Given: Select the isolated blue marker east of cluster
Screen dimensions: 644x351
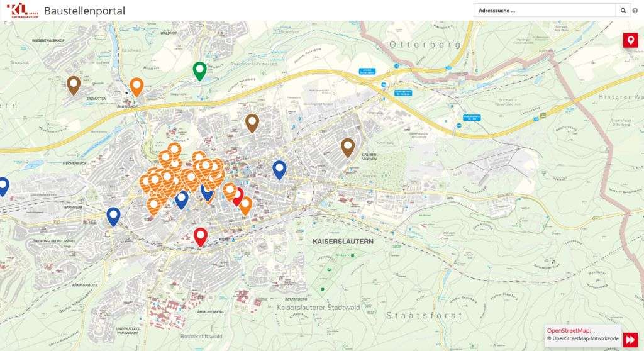Looking at the screenshot, I should click(279, 168).
